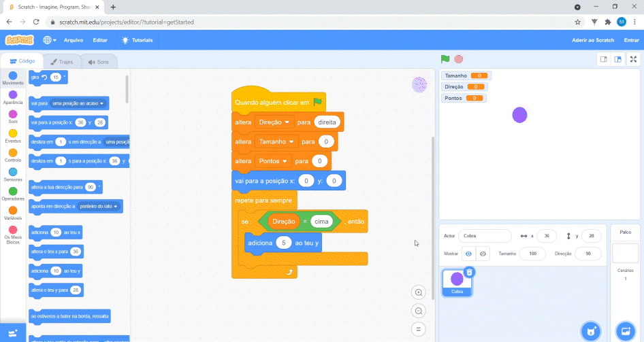644x342 pixels.
Task: Click Aderir ao Scratch link
Action: tap(593, 40)
